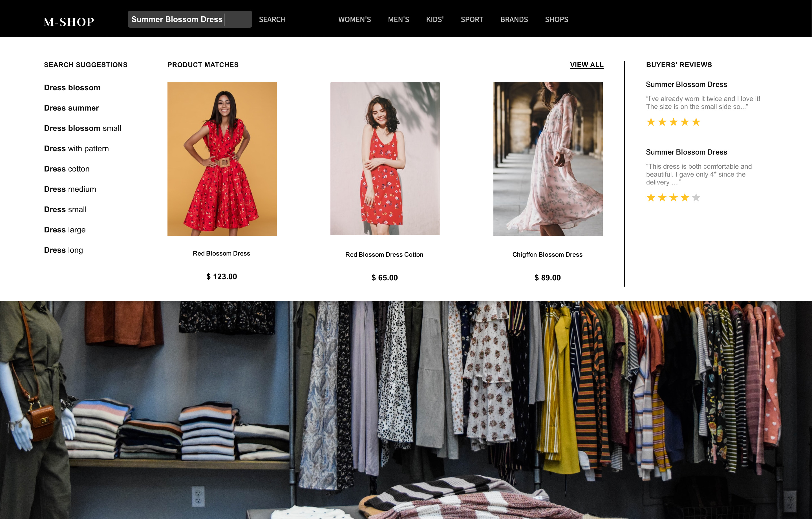812x519 pixels.
Task: Open the Red Blossom Dress image
Action: (x=222, y=159)
